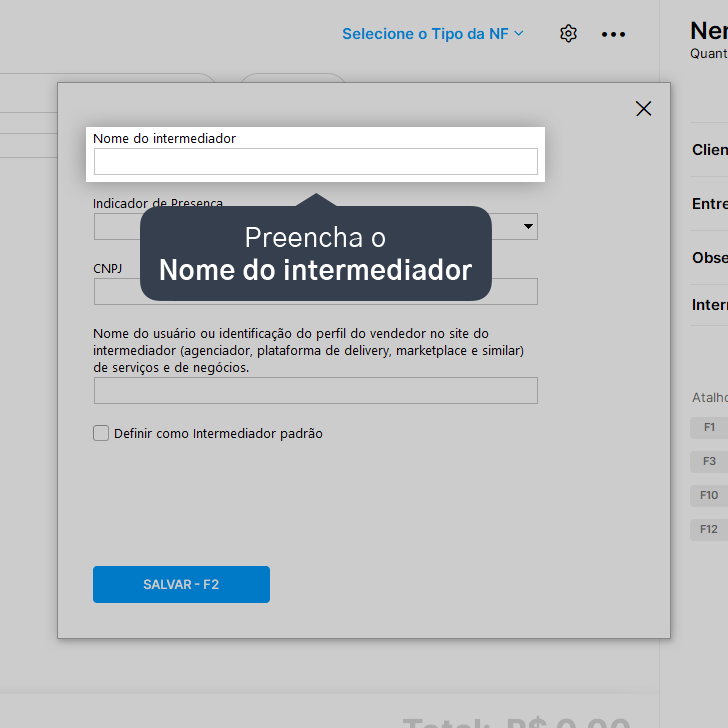728x728 pixels.
Task: Check Definir como Intermediador padrão
Action: 101,433
